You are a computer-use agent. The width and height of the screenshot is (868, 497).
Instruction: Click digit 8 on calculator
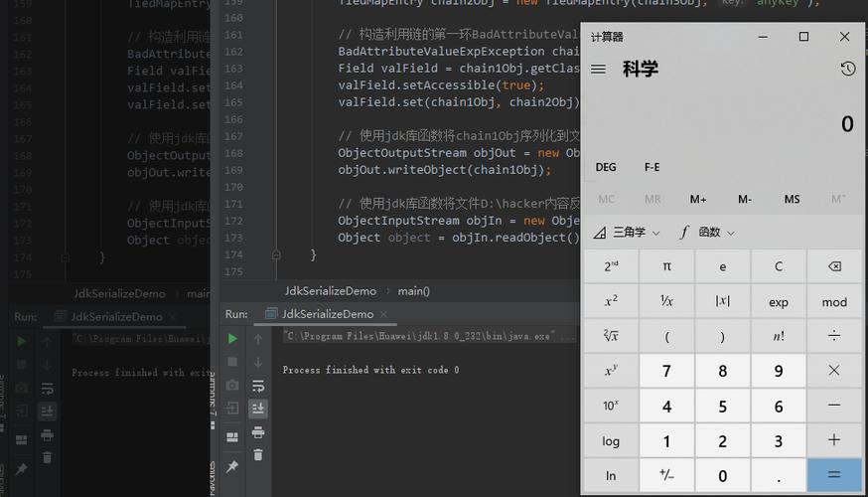tap(722, 371)
